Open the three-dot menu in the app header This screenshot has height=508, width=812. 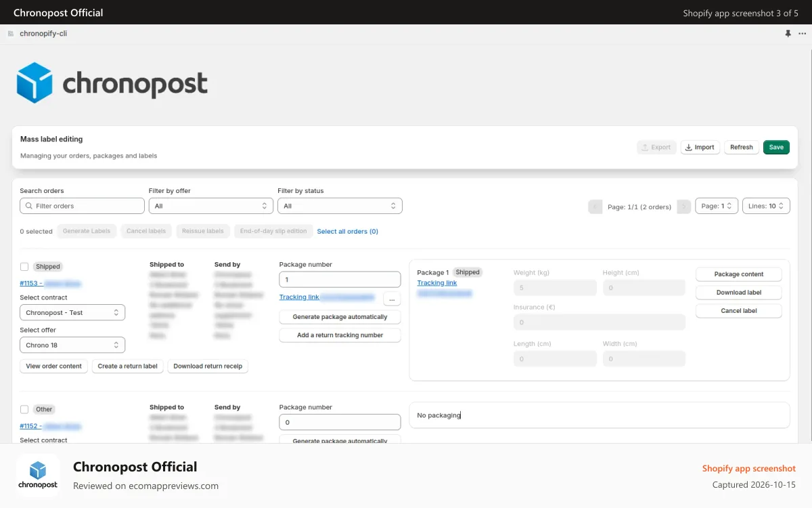pyautogui.click(x=802, y=33)
